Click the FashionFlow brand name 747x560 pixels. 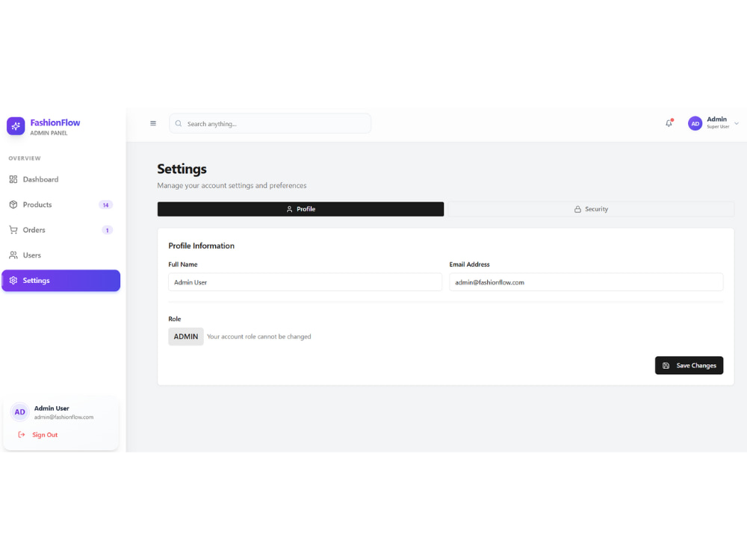coord(55,122)
